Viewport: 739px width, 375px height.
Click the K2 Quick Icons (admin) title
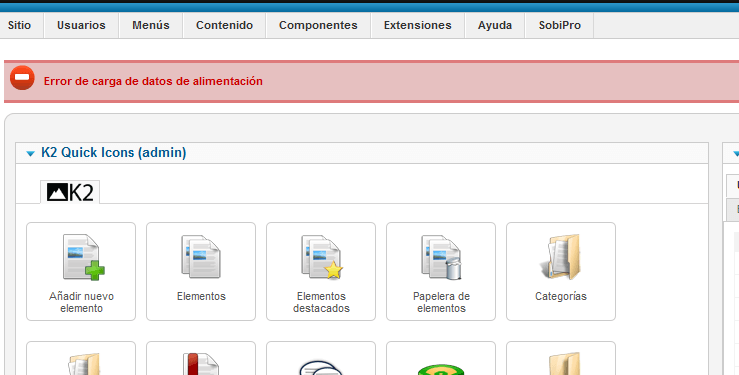tap(114, 153)
